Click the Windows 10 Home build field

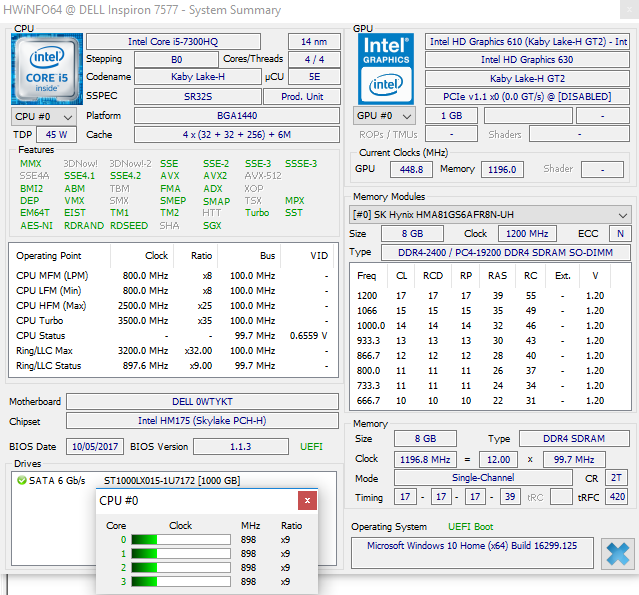(472, 553)
